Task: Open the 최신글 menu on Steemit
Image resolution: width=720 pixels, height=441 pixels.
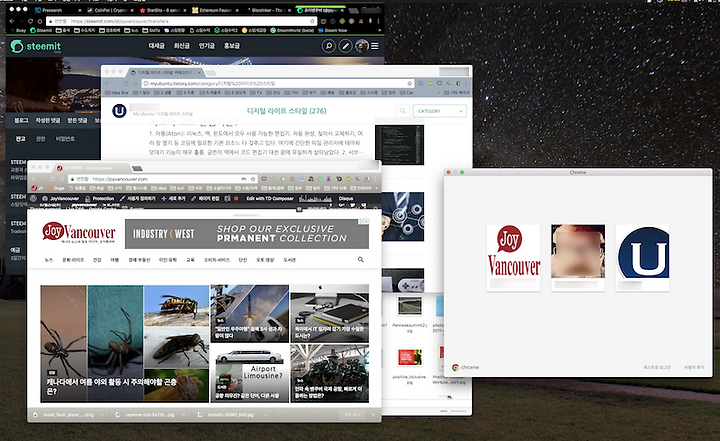Action: pos(181,46)
